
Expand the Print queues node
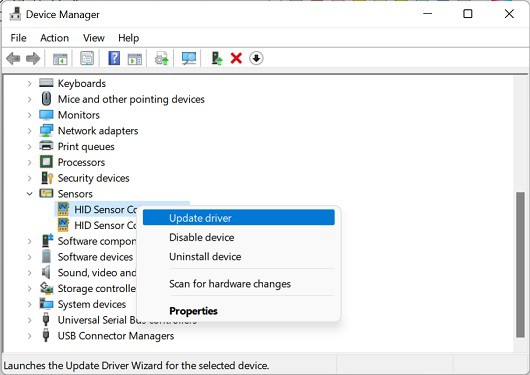[x=29, y=146]
